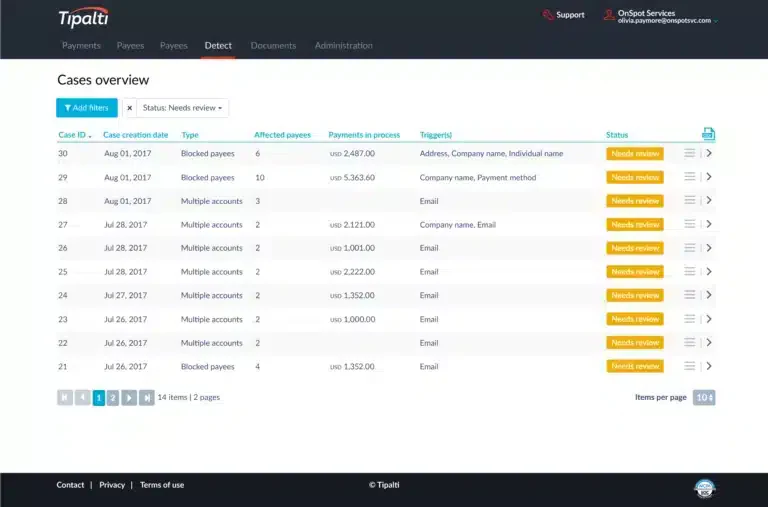Change the Items per page selector
The image size is (768, 507).
click(x=704, y=397)
